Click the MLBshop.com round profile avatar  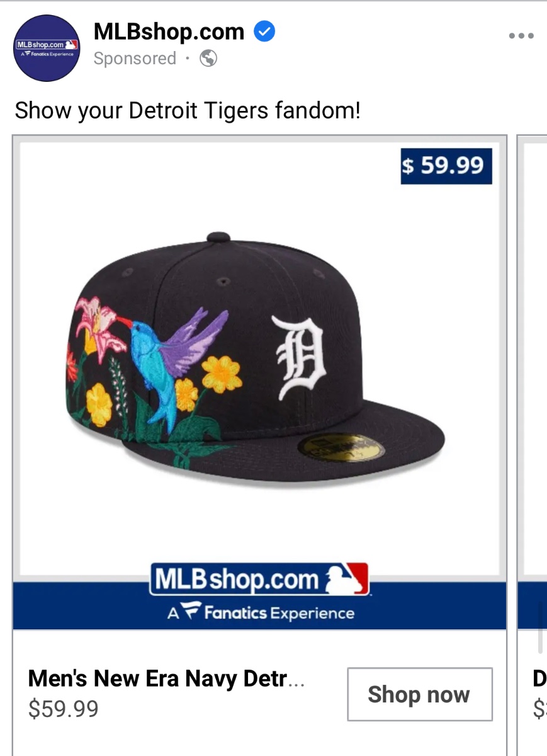point(47,48)
